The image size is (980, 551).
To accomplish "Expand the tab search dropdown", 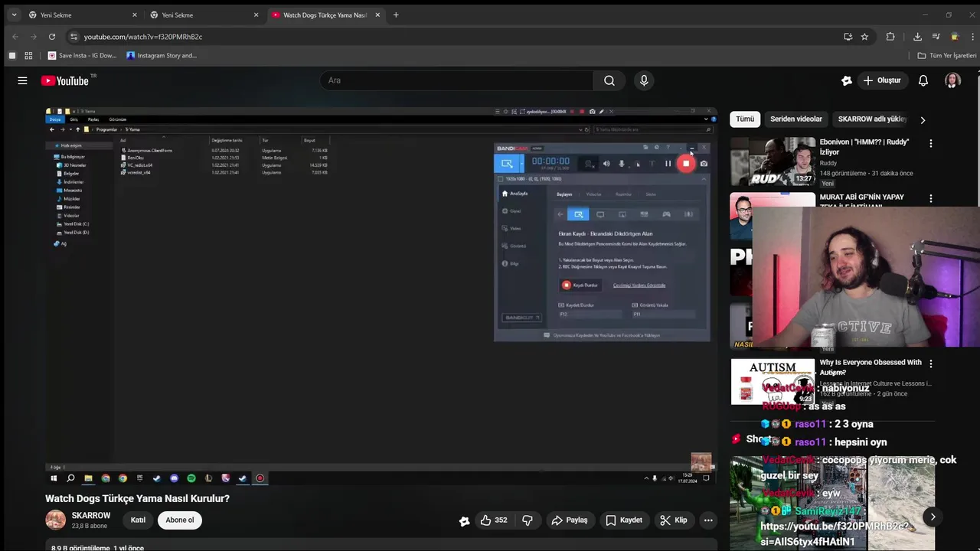I will tap(14, 15).
